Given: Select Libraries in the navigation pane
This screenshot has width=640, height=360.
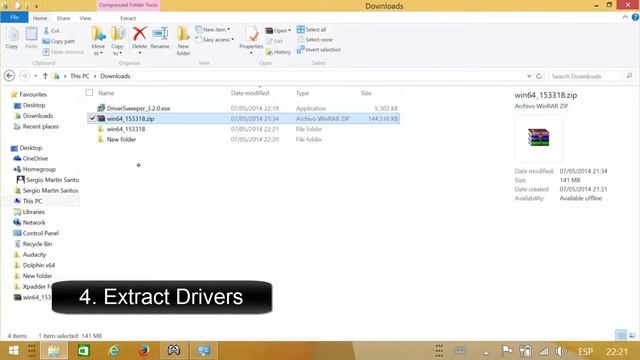Looking at the screenshot, I should [33, 212].
